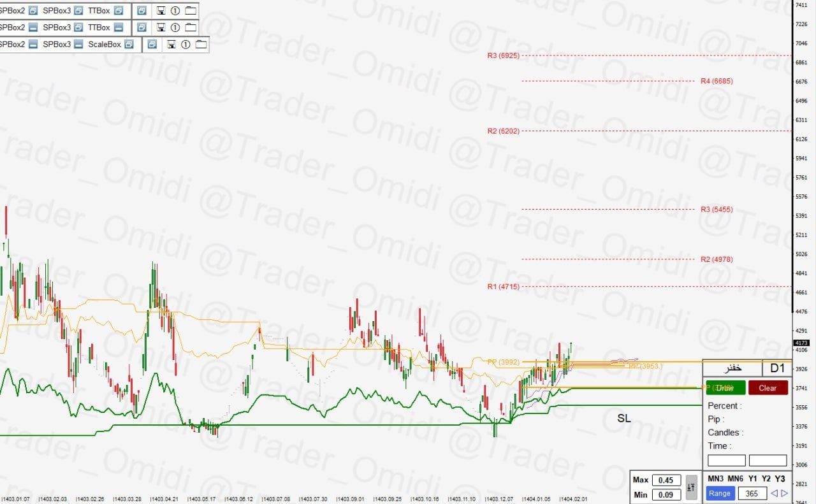
Task: Click the circled number one icon in the ScaleBox row
Action: (186, 45)
